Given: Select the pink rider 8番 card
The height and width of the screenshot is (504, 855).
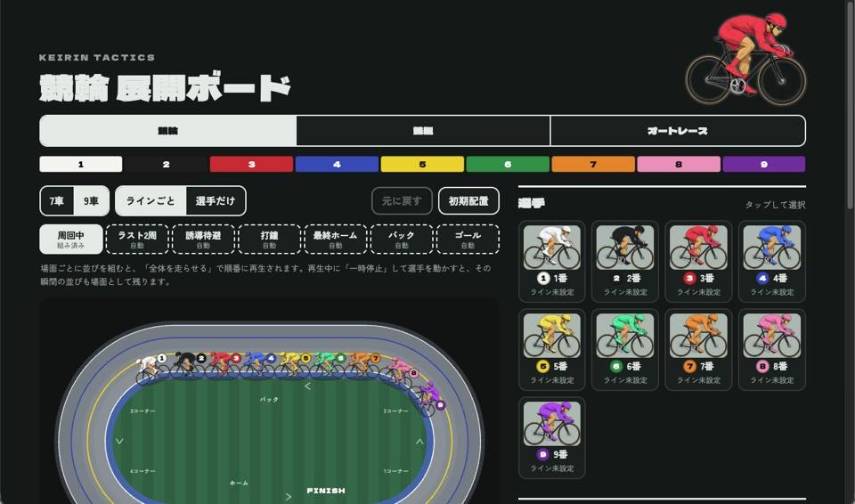Looking at the screenshot, I should (771, 350).
